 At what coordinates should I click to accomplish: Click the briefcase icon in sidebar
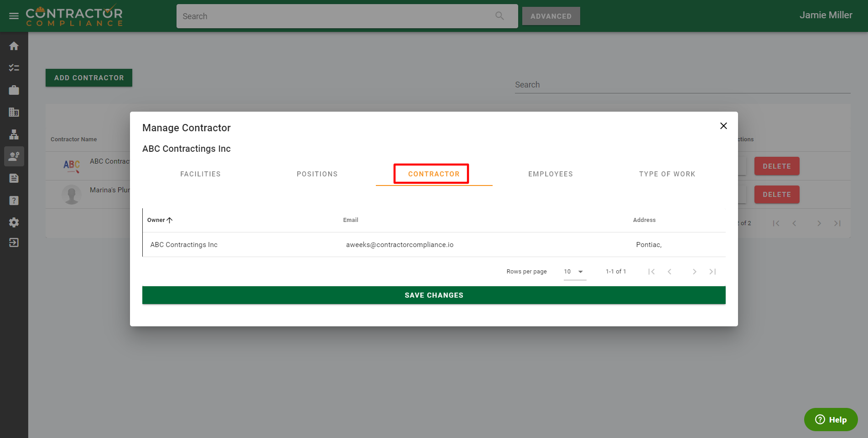[x=14, y=90]
